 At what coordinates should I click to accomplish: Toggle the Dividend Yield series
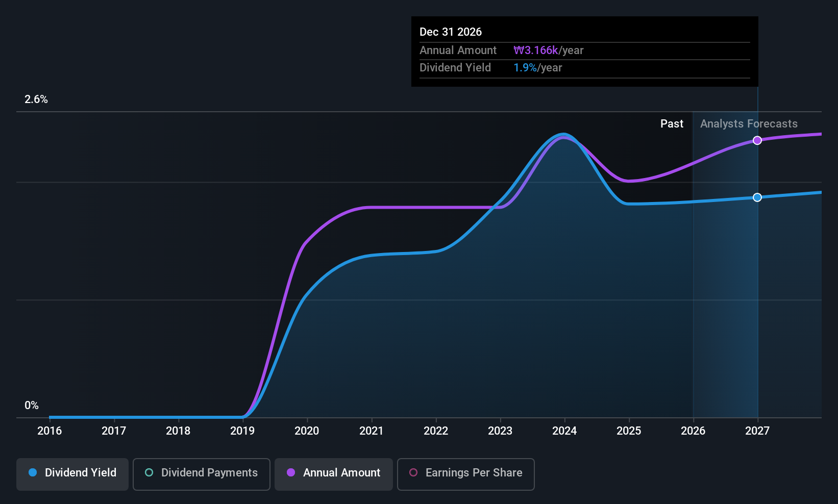[x=72, y=474]
